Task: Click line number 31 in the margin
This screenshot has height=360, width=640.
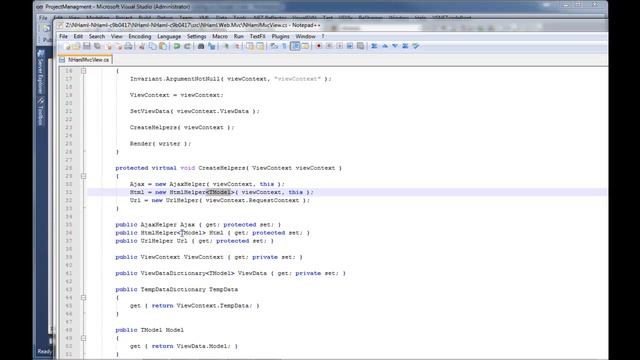Action: [68, 192]
